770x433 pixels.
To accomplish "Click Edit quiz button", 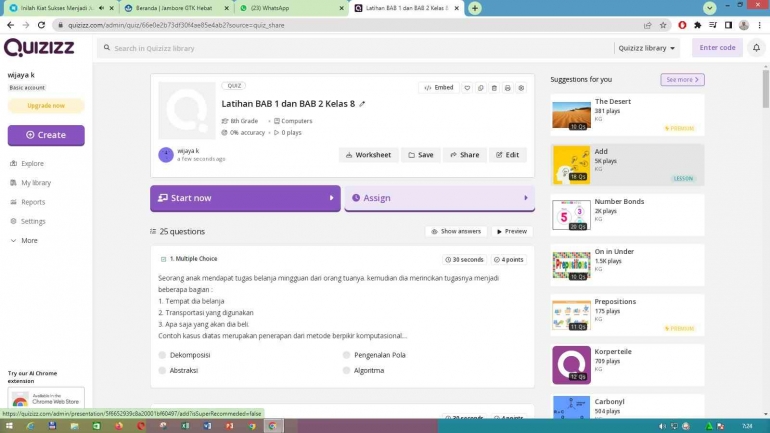I will 507,155.
